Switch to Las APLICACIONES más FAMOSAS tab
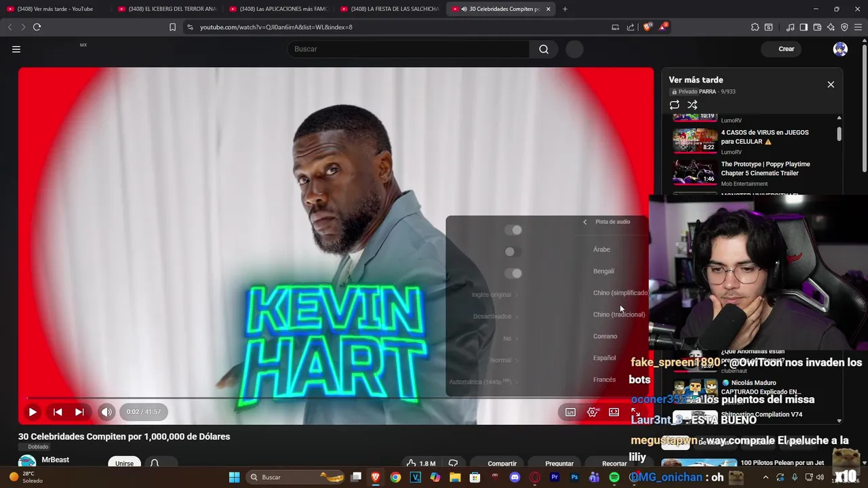The height and width of the screenshot is (488, 868). pos(278,9)
